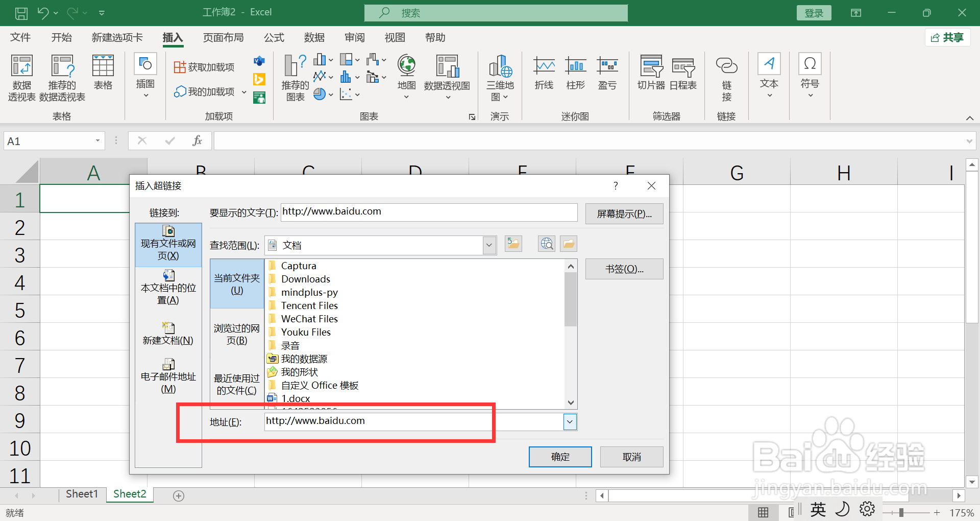Select Place in This Document (本文档中的位置)
This screenshot has height=521, width=980.
(x=168, y=288)
